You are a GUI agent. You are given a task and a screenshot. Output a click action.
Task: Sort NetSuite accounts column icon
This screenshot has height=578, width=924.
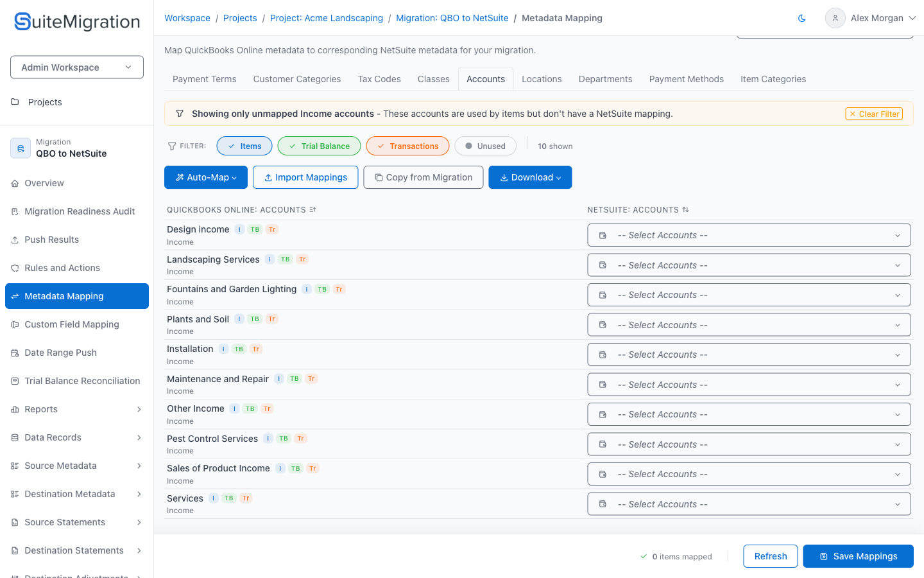tap(685, 210)
